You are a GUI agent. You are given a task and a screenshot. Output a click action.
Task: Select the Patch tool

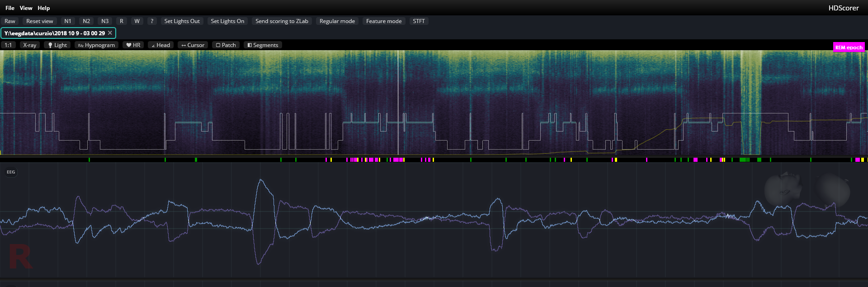[226, 45]
